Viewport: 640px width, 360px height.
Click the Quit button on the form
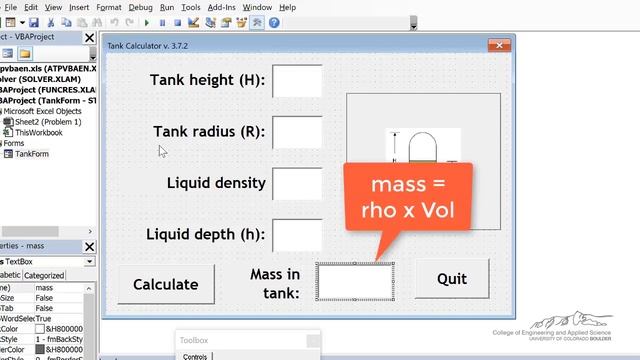(452, 279)
